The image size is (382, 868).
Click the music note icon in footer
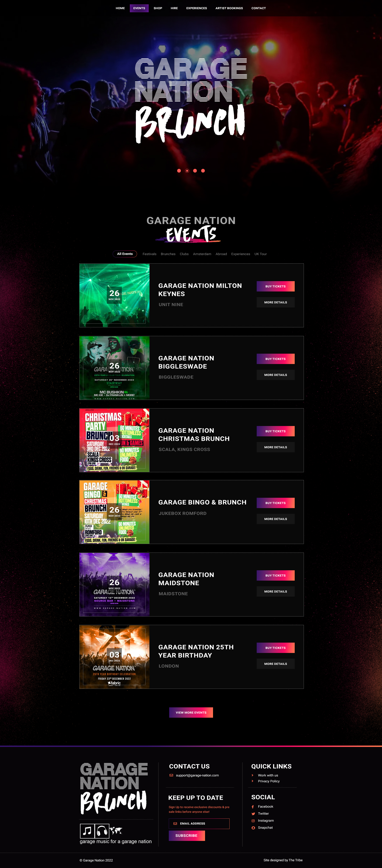[x=87, y=831]
